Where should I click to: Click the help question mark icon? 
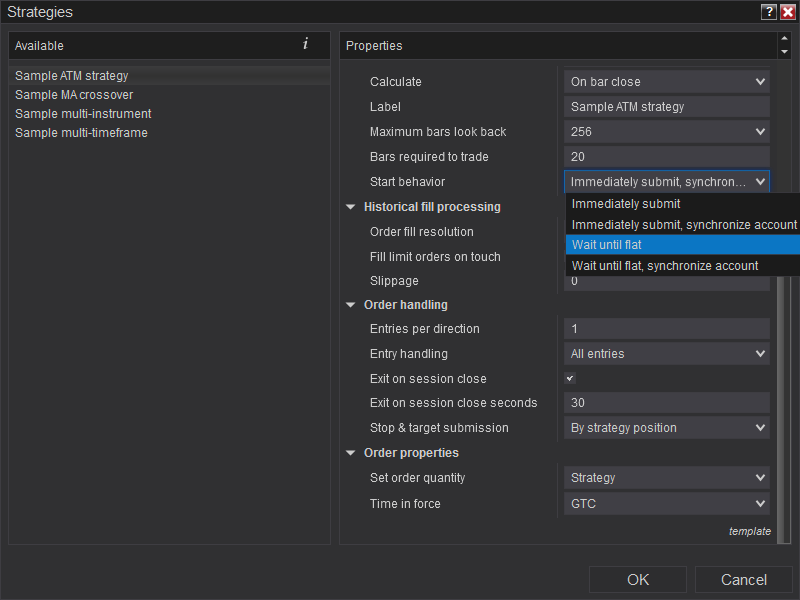tap(768, 12)
